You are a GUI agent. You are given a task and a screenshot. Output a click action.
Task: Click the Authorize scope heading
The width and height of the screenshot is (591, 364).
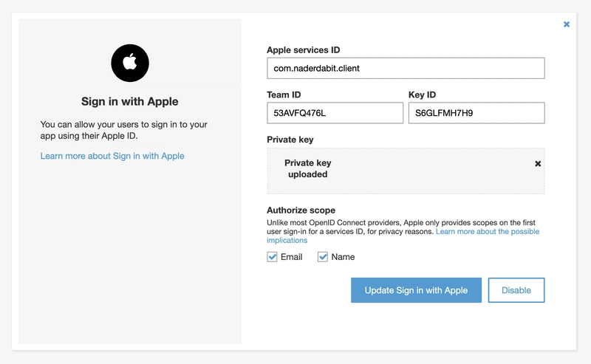coord(301,210)
